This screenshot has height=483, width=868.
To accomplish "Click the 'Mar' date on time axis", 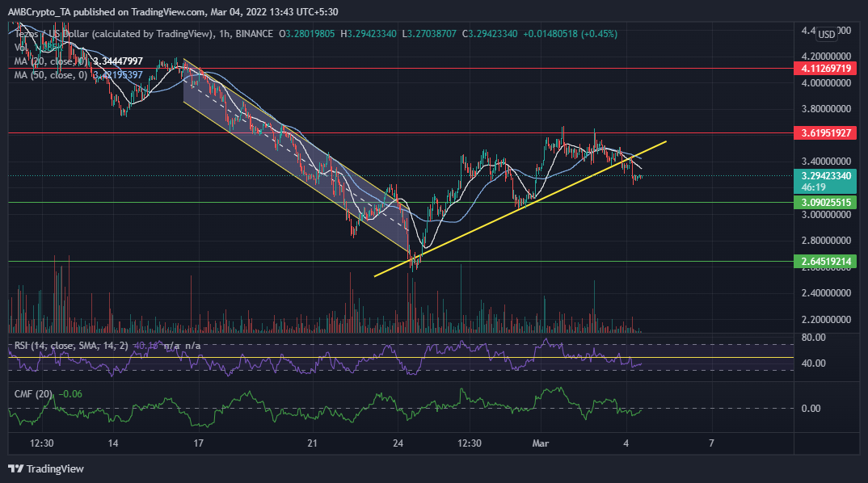I will click(539, 443).
